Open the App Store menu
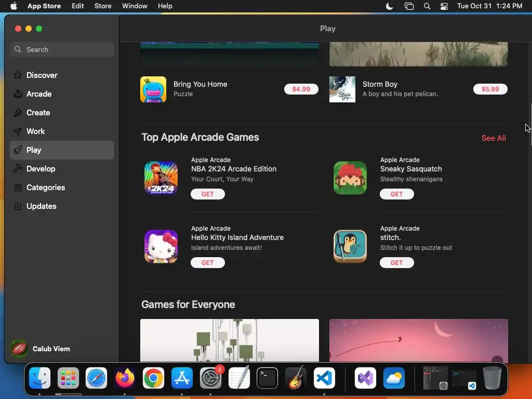 click(44, 6)
